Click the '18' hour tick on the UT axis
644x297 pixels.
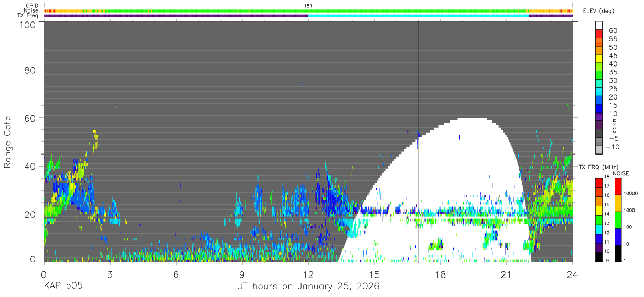[x=441, y=274]
